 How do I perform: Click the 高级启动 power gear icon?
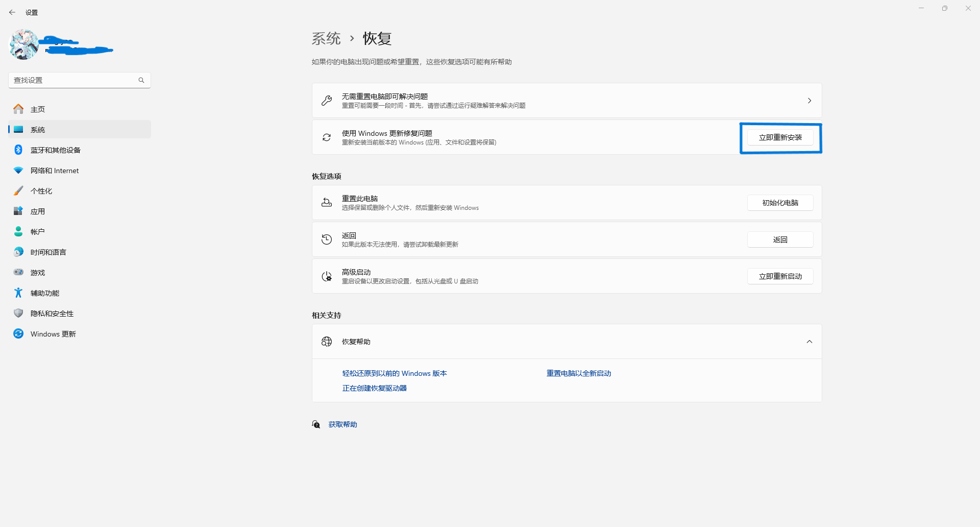[x=327, y=276]
